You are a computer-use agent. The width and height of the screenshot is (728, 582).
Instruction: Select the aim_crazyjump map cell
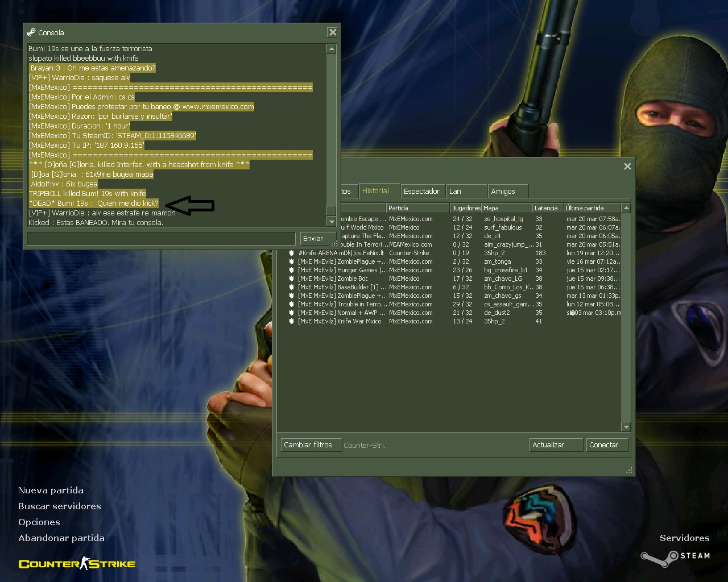(x=509, y=244)
